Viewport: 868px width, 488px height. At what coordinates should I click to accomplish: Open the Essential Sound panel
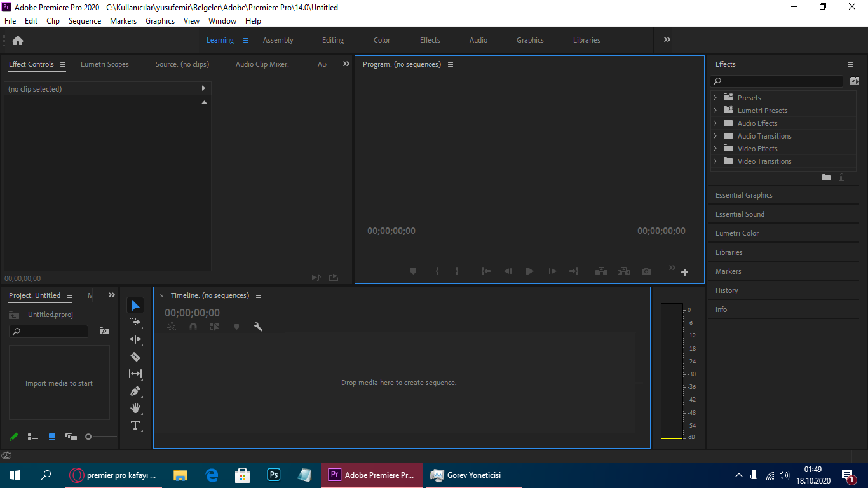point(740,214)
